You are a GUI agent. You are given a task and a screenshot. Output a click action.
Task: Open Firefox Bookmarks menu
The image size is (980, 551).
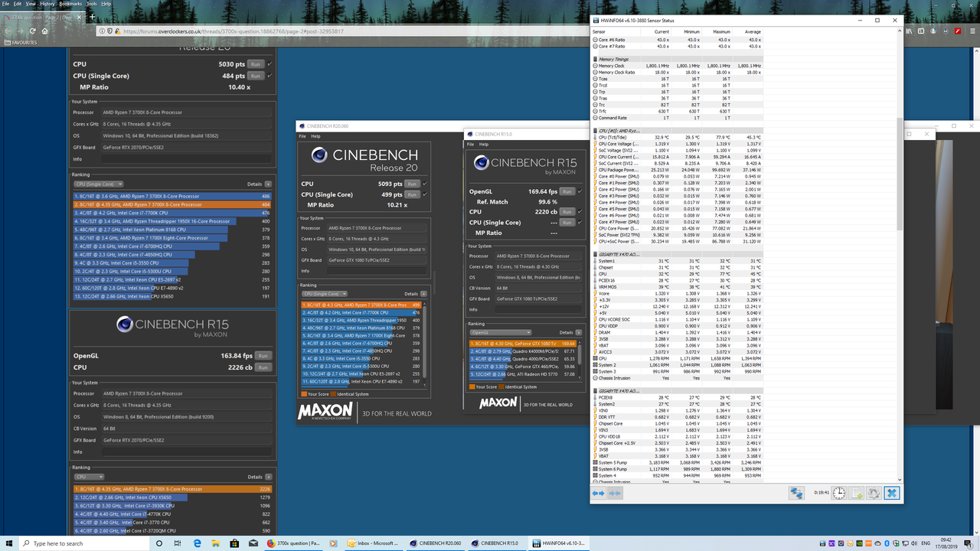point(70,4)
